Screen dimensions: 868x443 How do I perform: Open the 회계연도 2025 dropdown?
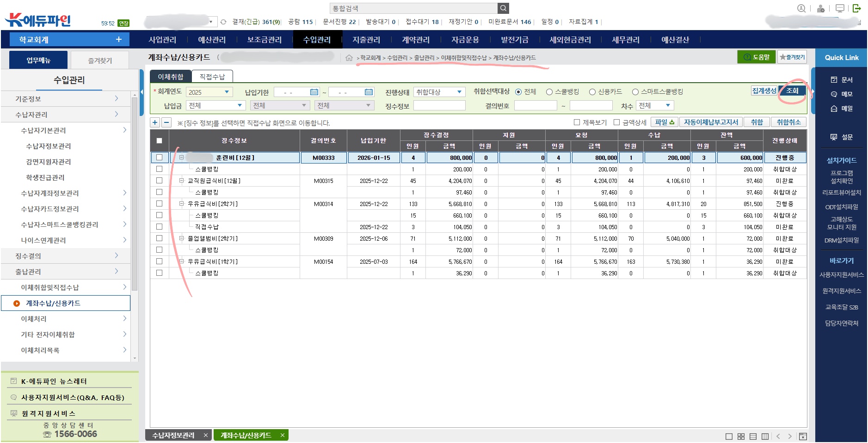click(209, 92)
